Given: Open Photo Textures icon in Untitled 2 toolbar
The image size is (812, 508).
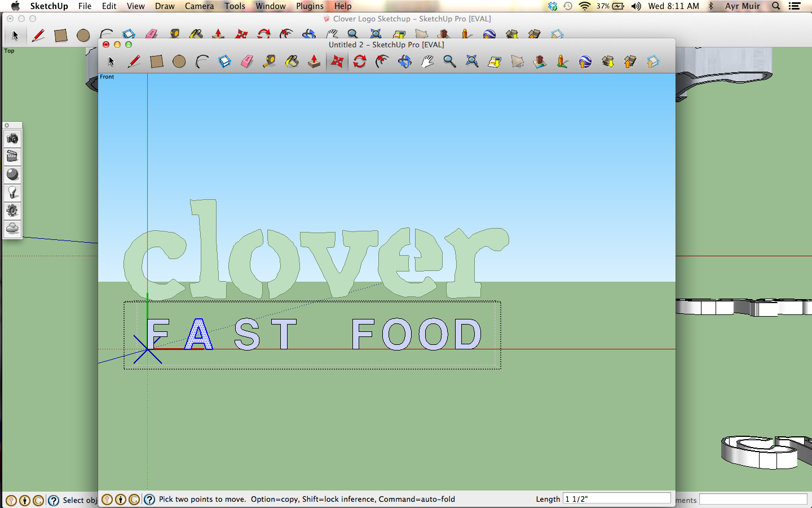Looking at the screenshot, I should pos(562,62).
